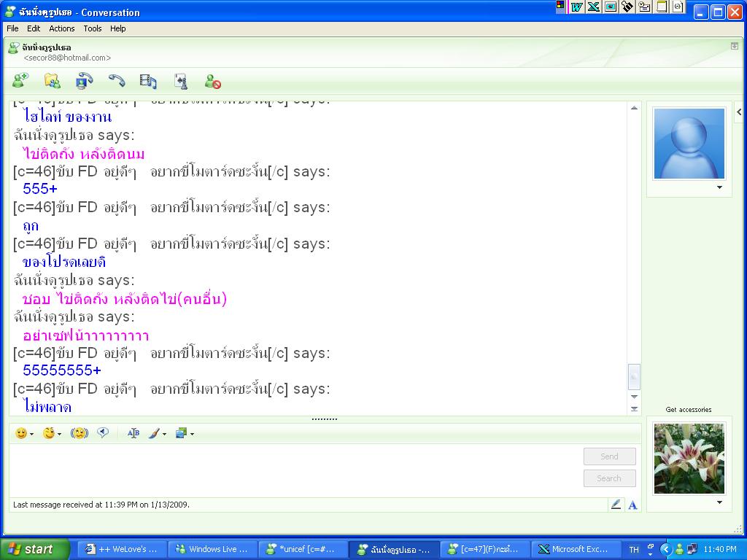Expand the emoticons dropdown
Screen dimensions: 747x560
point(31,434)
